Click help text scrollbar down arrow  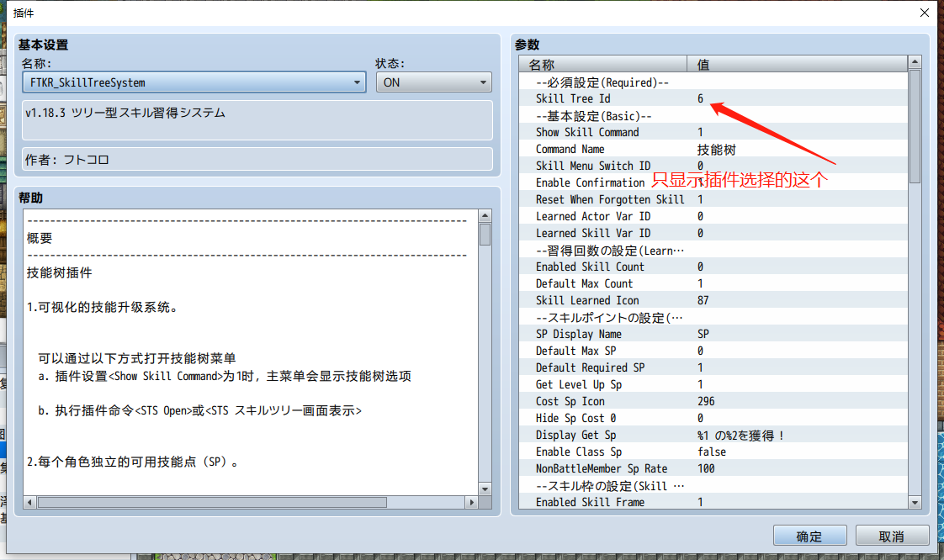coord(485,489)
